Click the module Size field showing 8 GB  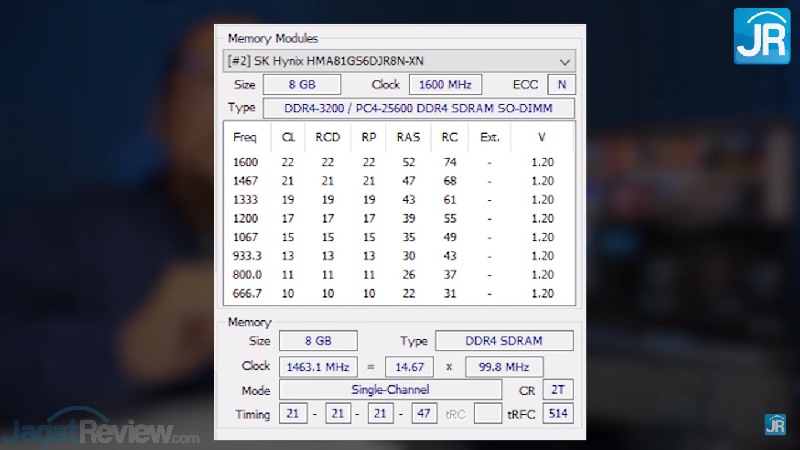click(x=302, y=85)
